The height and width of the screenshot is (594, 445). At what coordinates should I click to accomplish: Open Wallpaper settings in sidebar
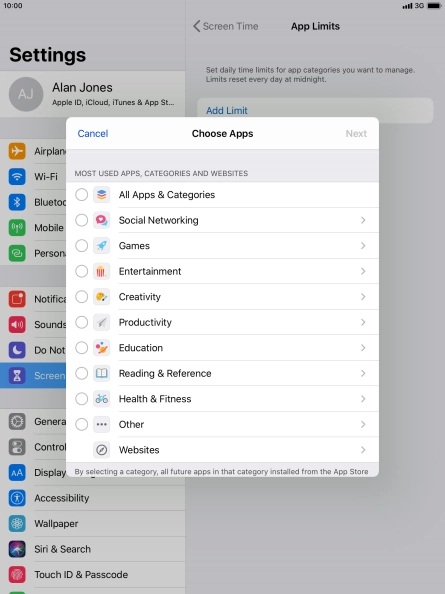coord(92,524)
